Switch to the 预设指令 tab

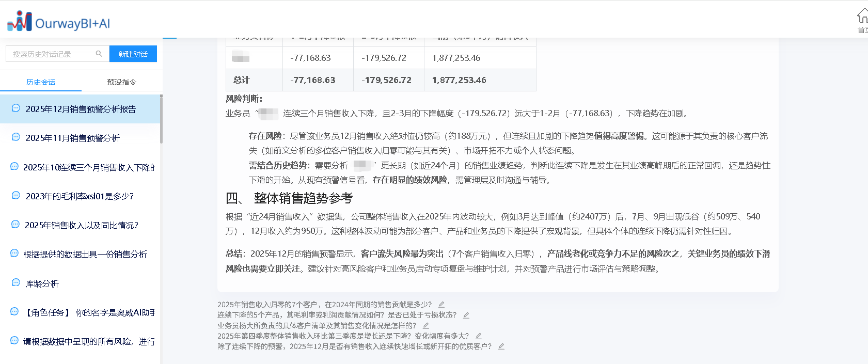122,82
